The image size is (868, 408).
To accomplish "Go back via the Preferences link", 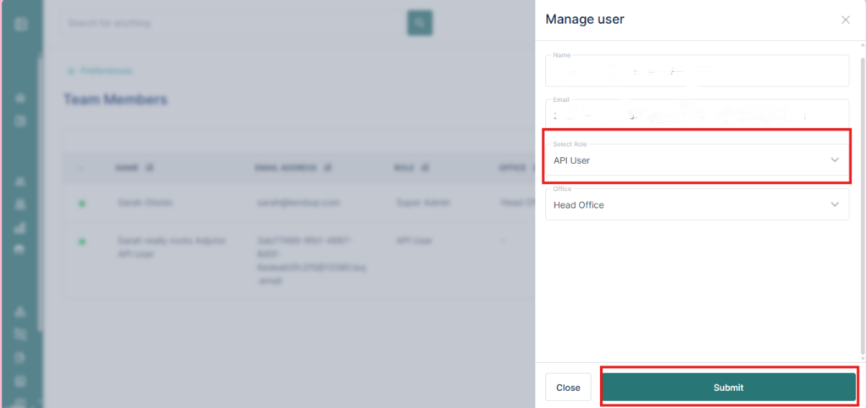I will [101, 71].
